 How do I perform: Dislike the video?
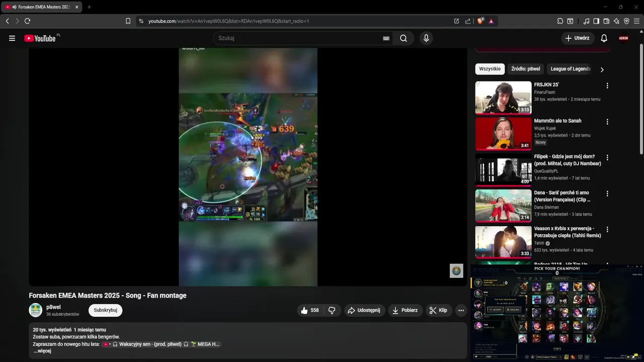click(x=332, y=310)
